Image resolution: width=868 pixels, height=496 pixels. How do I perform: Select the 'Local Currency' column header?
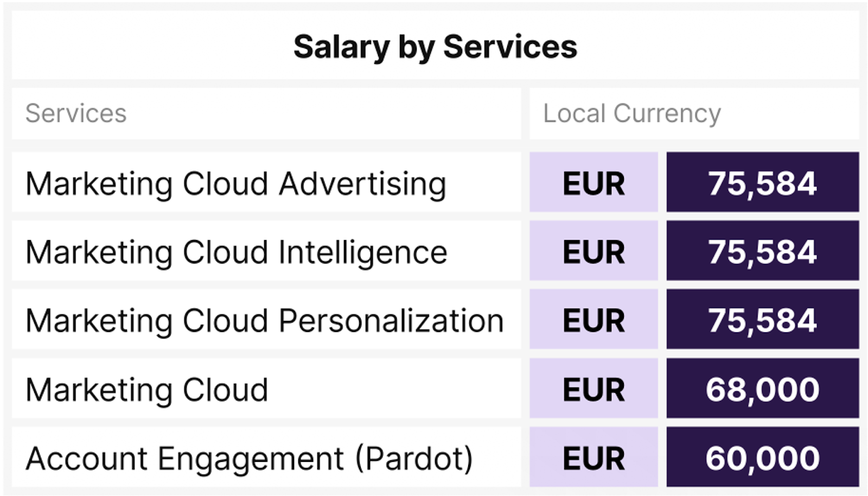[x=632, y=114]
